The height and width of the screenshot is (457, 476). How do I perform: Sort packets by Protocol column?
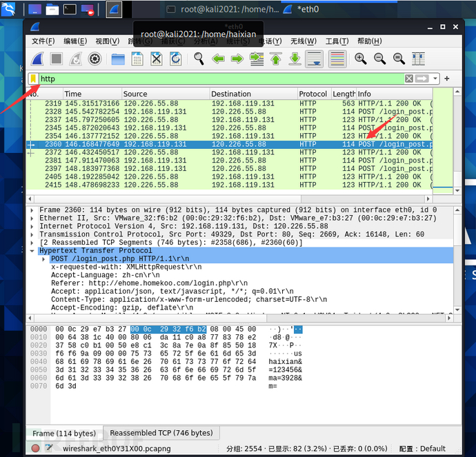314,94
